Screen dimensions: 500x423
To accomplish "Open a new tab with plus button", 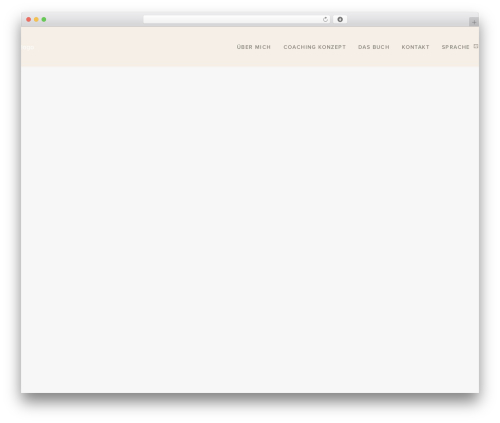I will point(474,22).
